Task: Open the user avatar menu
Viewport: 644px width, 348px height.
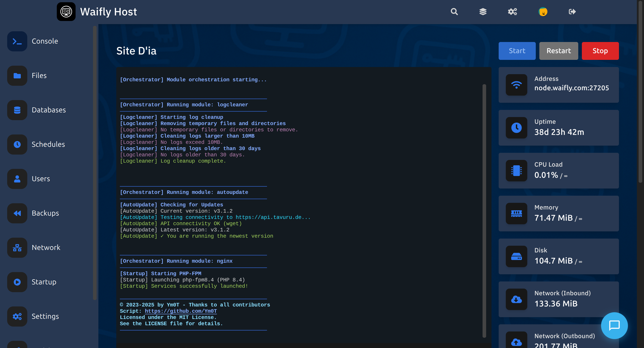Action: [x=543, y=11]
